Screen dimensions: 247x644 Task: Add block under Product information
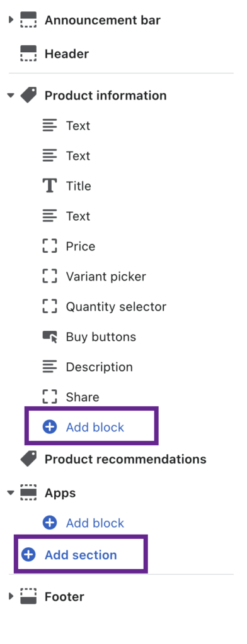pos(84,427)
